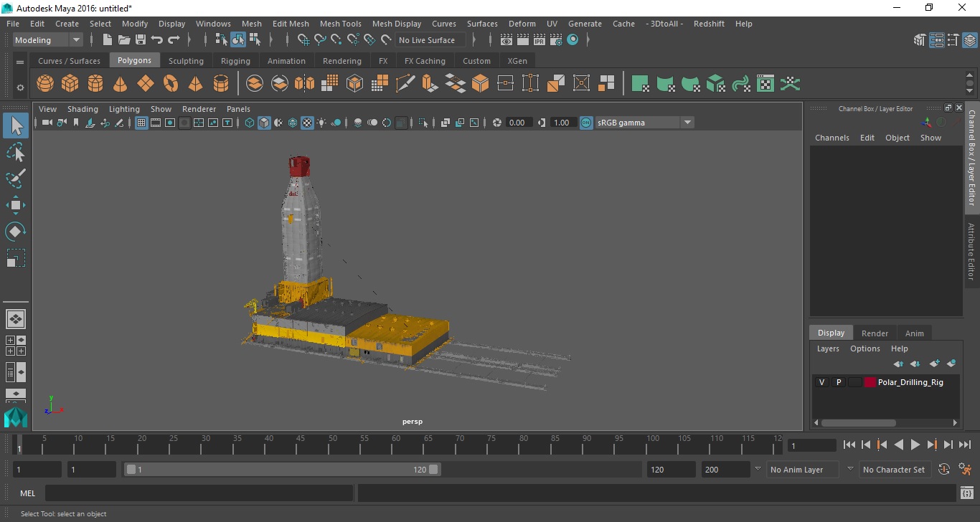980x522 pixels.
Task: Create a polygon pipe from the shelf
Action: pos(221,84)
